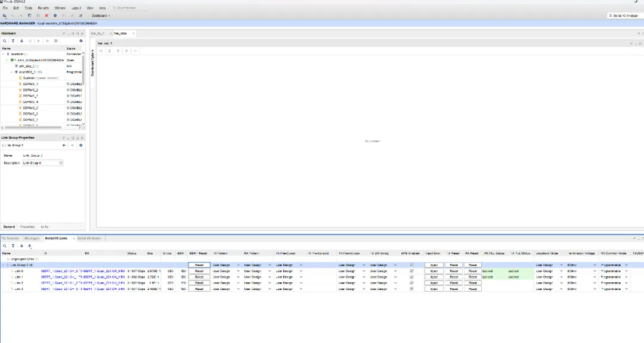Viewport: 644px width, 343px height.
Task: Uncheck DFE Enabled for Link 3
Action: tap(411, 289)
